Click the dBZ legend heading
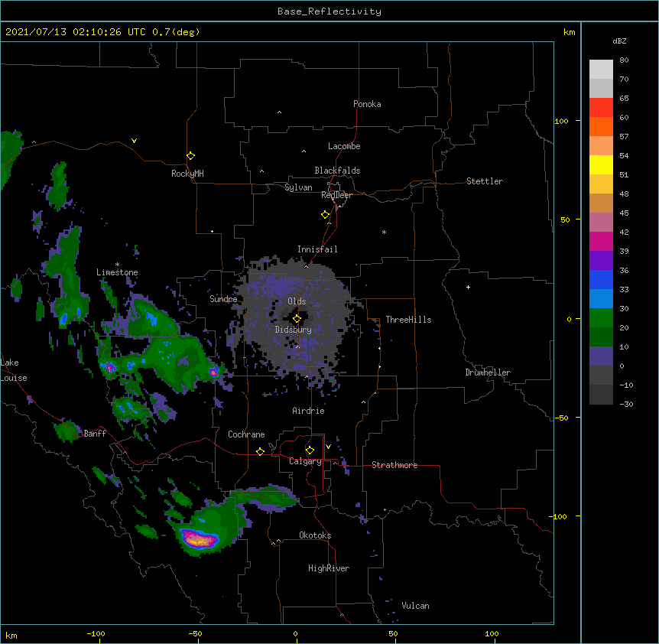659x644 pixels. [619, 41]
